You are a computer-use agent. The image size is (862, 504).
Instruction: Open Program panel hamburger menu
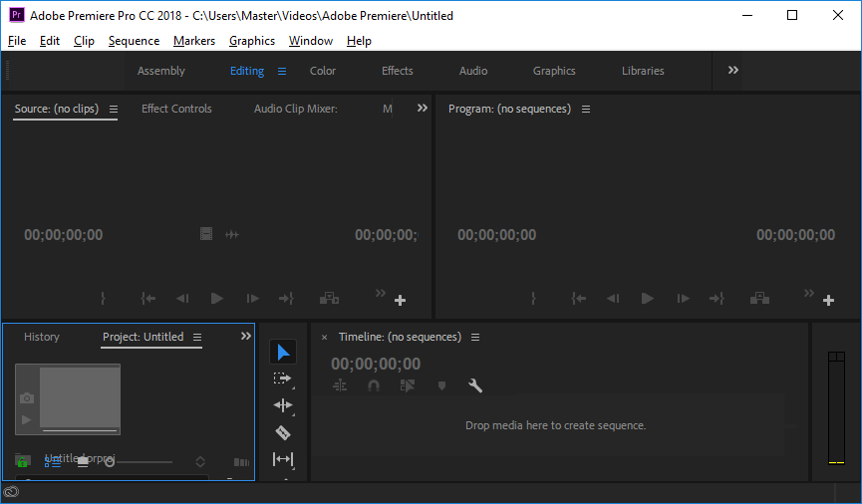tap(586, 110)
